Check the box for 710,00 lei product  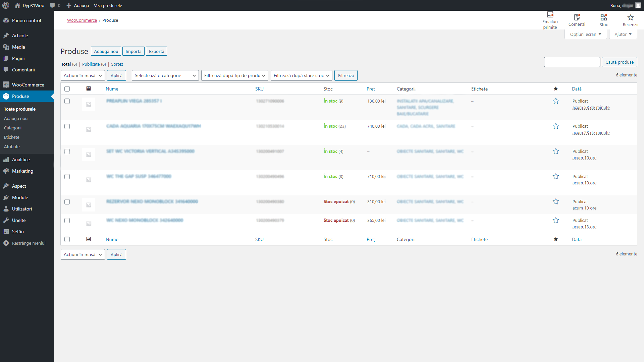tap(67, 177)
